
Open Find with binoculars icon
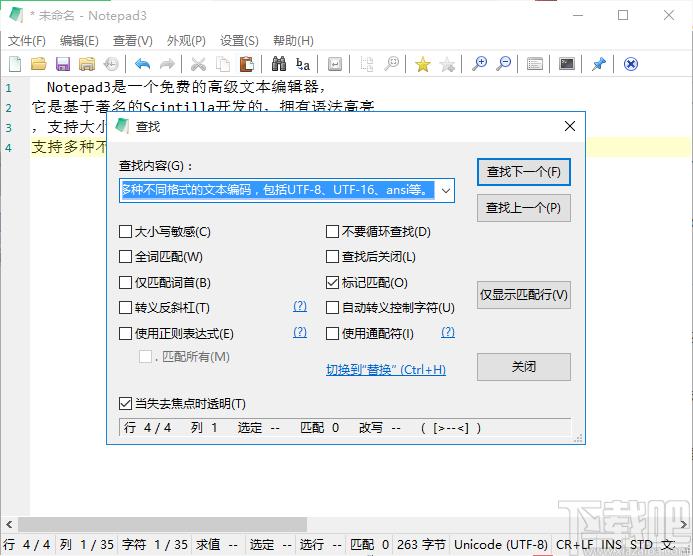[x=278, y=64]
